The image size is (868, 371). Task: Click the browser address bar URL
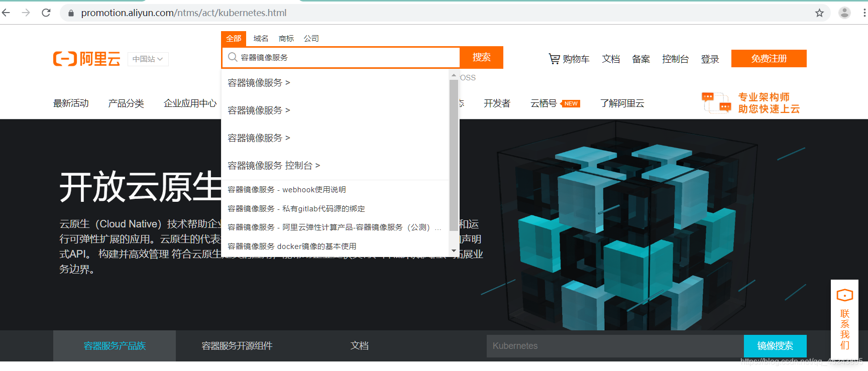[x=184, y=13]
